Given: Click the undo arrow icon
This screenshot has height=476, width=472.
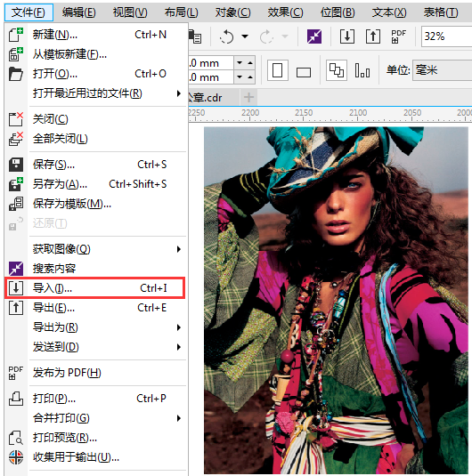Looking at the screenshot, I should click(227, 36).
